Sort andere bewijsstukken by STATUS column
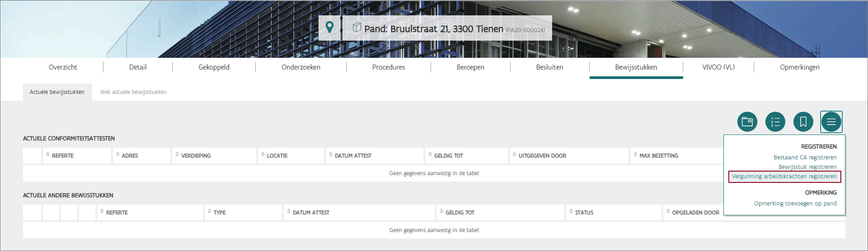868x251 pixels. [x=584, y=213]
